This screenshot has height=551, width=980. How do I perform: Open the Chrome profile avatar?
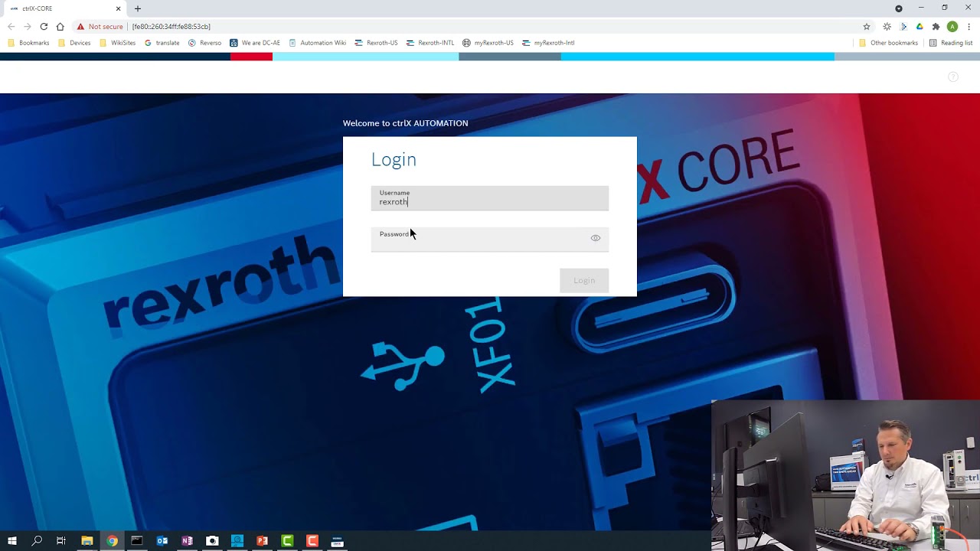point(952,26)
